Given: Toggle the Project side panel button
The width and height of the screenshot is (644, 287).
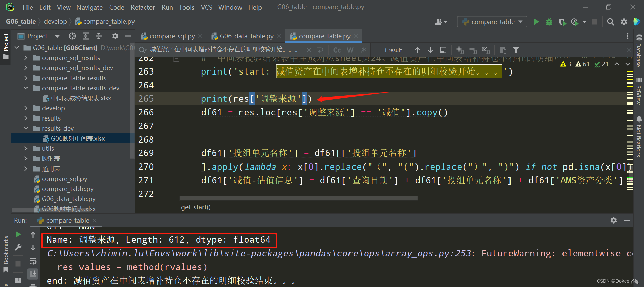Looking at the screenshot, I should tap(6, 46).
